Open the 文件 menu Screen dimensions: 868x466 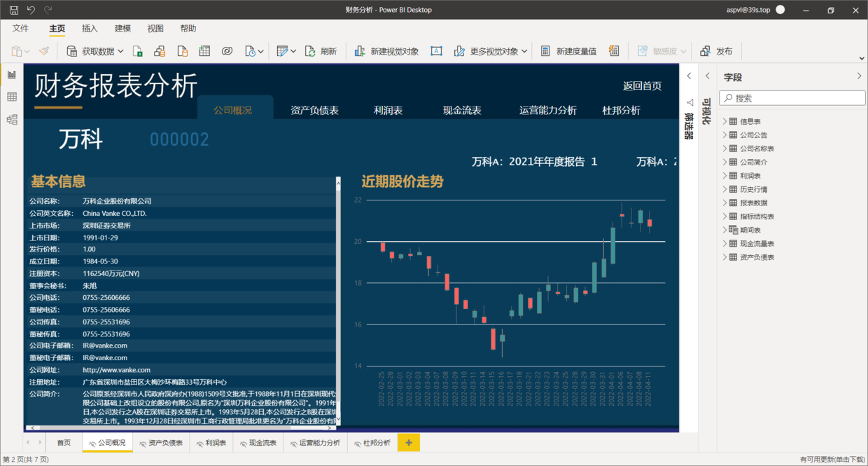click(21, 29)
